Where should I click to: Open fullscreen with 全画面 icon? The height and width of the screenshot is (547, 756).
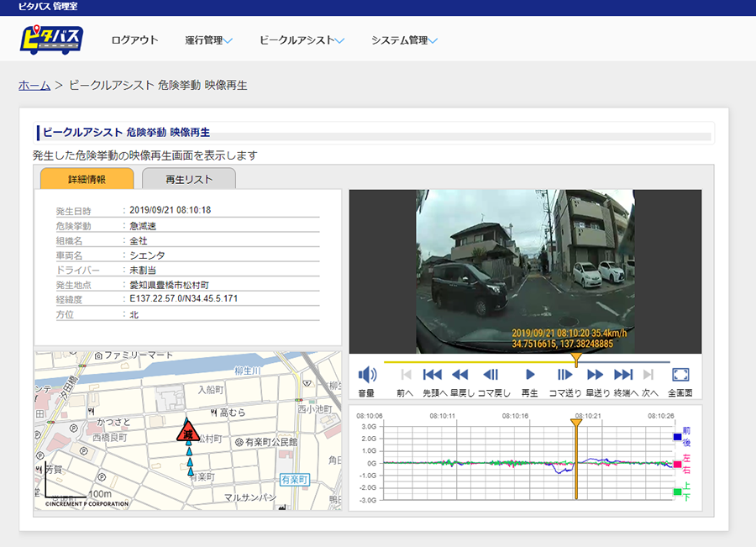pos(680,375)
